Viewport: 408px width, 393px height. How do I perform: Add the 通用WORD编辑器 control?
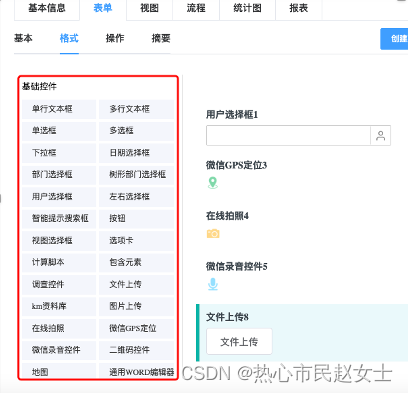[136, 372]
